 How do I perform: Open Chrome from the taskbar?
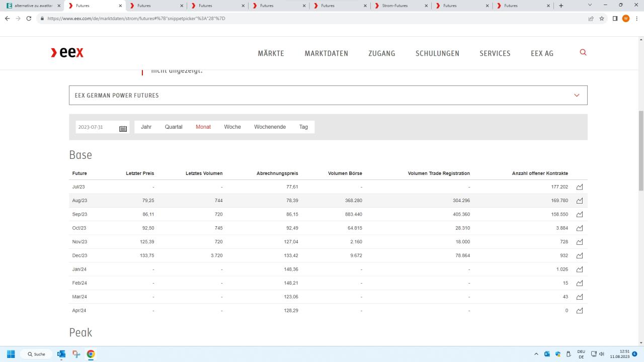tap(91, 354)
